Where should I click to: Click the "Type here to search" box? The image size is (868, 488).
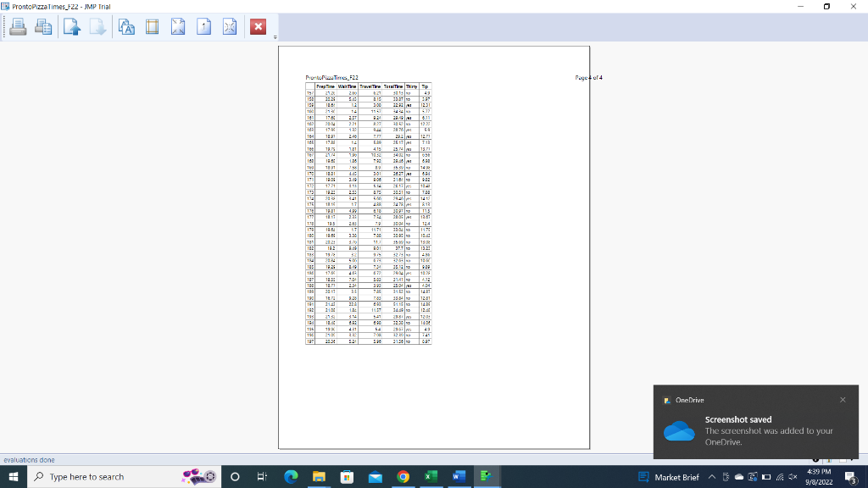[124, 476]
